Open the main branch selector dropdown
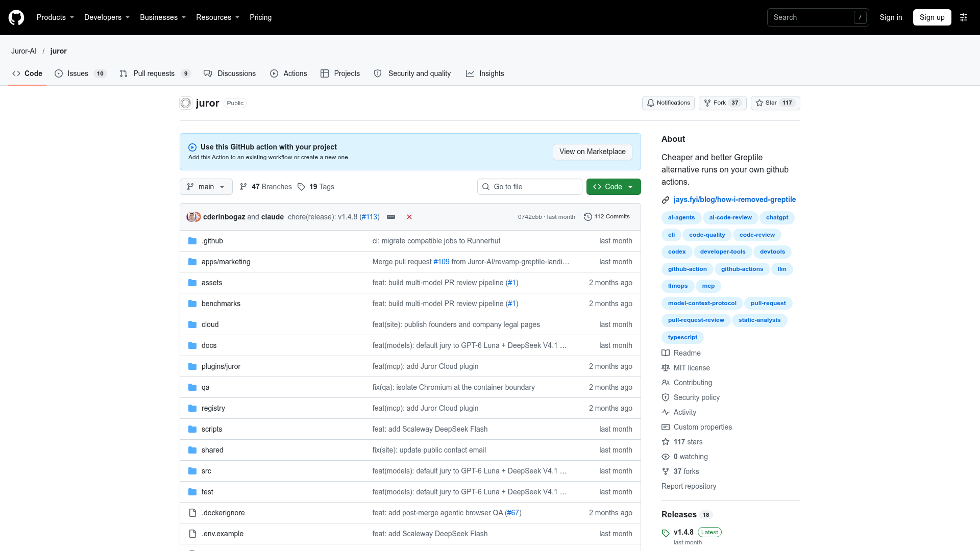Screen dimensions: 980x551 coord(206,187)
